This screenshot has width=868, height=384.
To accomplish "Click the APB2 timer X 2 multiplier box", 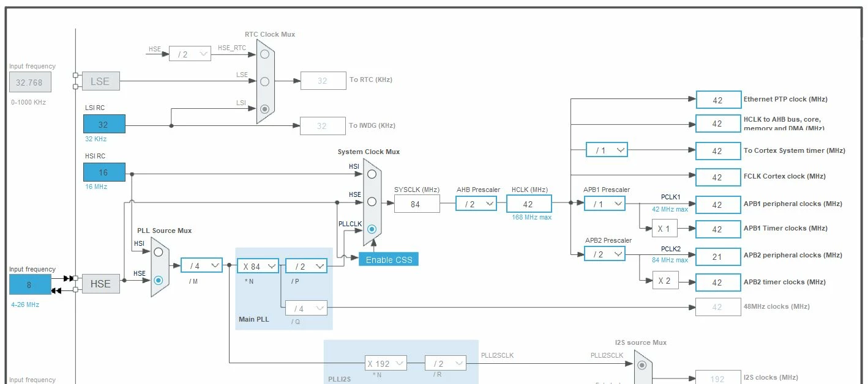I will pyautogui.click(x=665, y=281).
